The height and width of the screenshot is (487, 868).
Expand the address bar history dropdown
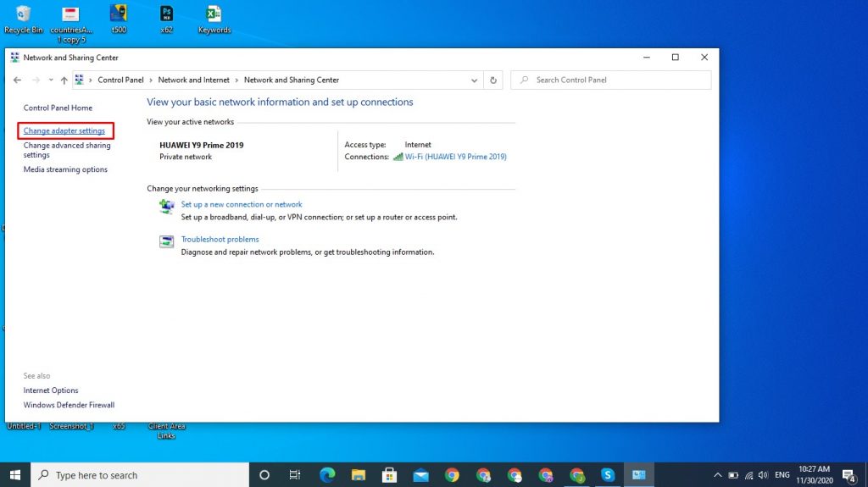coord(475,80)
